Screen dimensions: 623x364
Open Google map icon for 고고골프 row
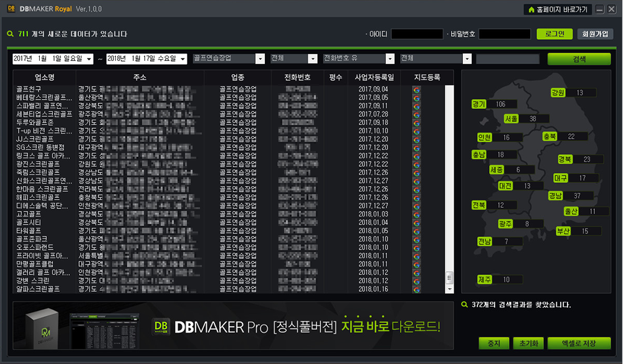point(416,215)
